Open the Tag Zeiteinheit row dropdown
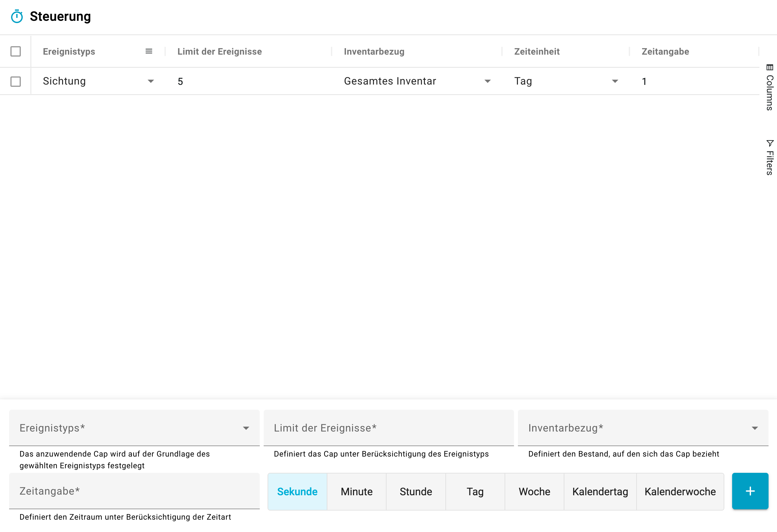The height and width of the screenshot is (532, 777). (x=615, y=81)
